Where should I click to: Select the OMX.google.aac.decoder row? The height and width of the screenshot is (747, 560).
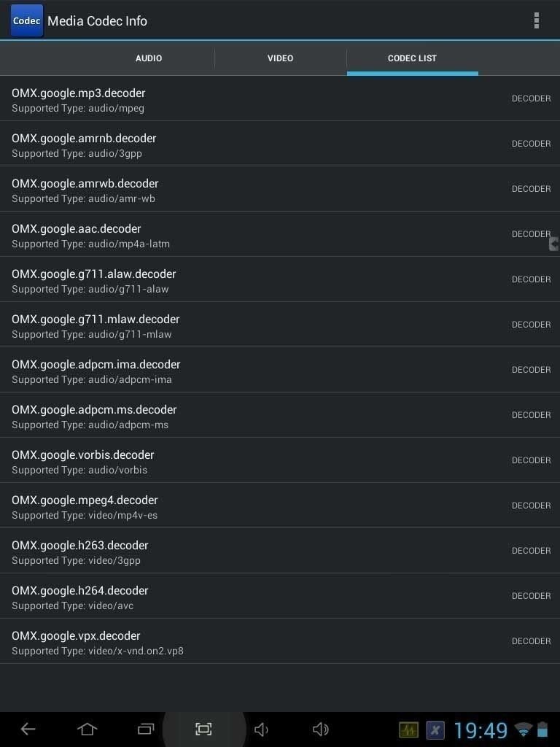(280, 234)
